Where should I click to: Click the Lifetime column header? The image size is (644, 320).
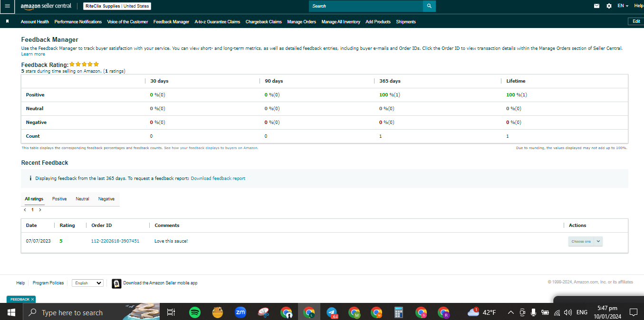[x=516, y=81]
